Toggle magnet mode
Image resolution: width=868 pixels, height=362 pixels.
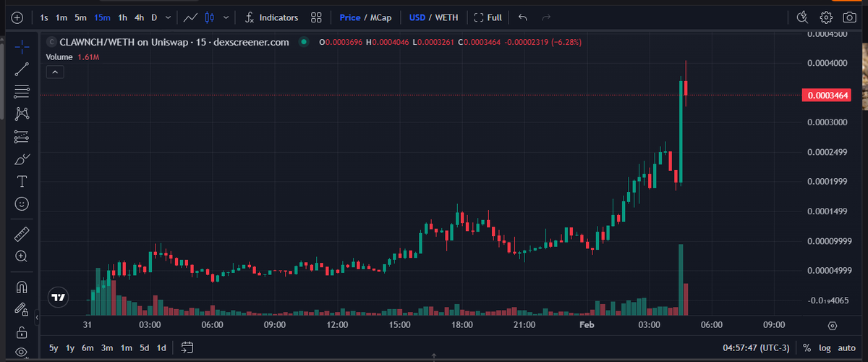coord(22,287)
